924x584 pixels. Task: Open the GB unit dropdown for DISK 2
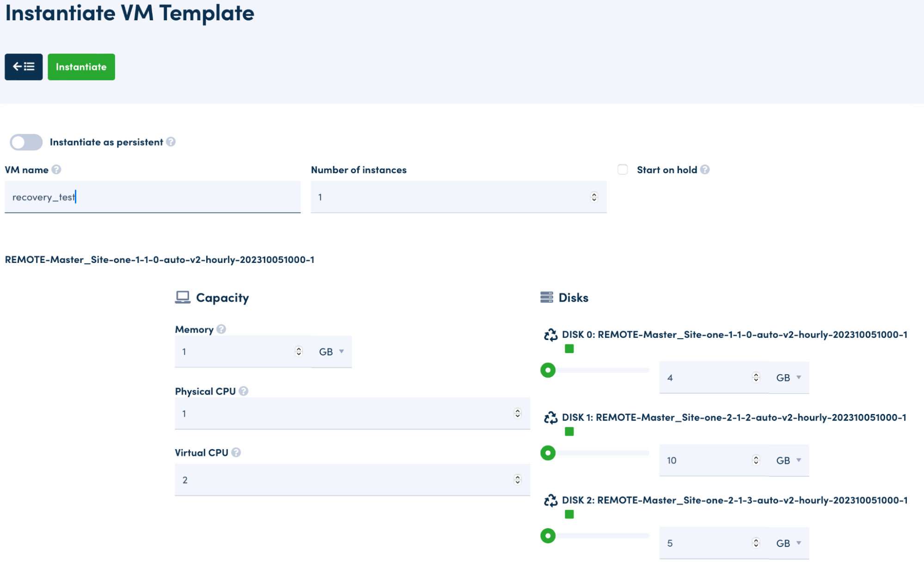tap(787, 543)
